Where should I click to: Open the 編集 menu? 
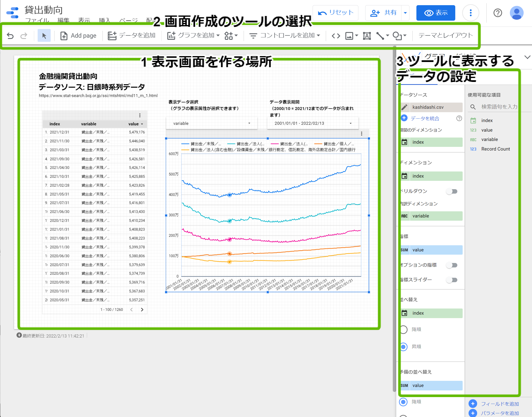(x=63, y=20)
